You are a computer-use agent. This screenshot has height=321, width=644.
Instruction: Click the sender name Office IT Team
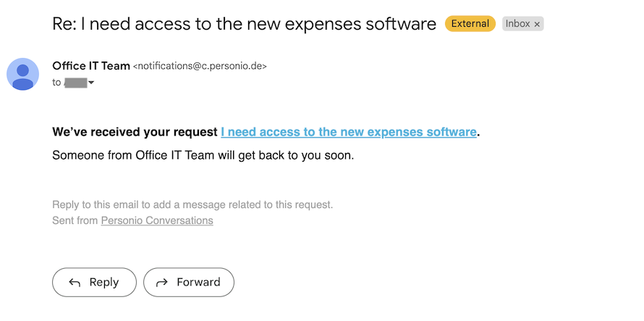pos(91,66)
